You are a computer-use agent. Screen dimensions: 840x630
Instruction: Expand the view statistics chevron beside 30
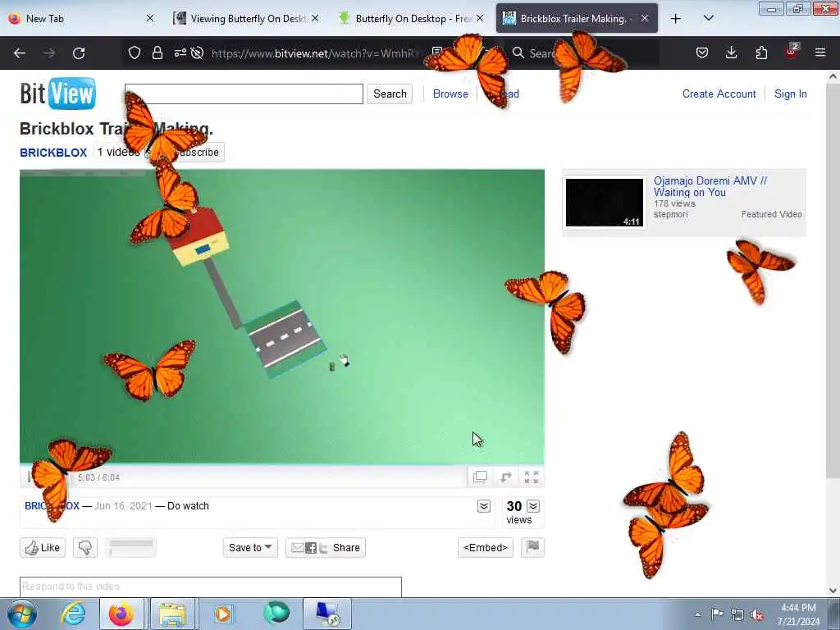point(533,505)
